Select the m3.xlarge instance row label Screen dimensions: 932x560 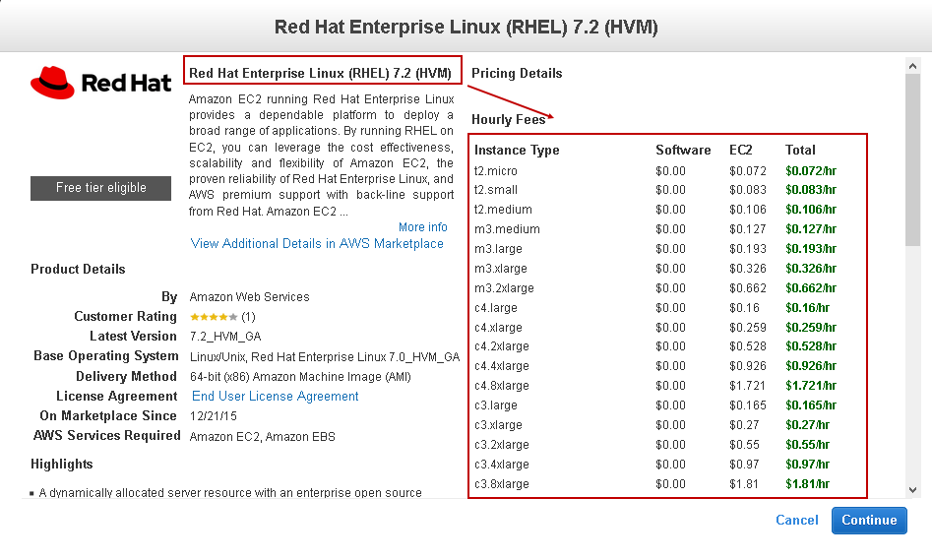501,269
